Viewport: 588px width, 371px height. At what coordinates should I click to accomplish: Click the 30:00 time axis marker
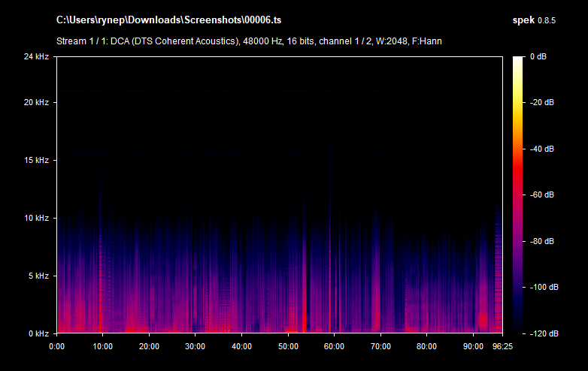point(195,346)
